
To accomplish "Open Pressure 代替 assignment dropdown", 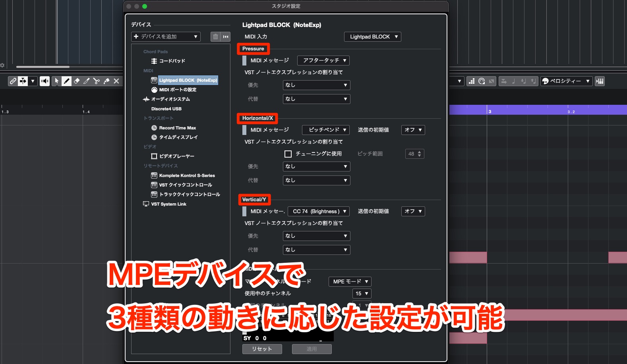I will [x=317, y=99].
